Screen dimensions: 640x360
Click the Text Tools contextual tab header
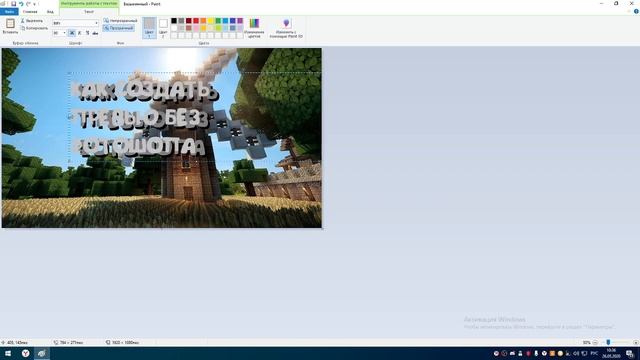click(x=89, y=4)
